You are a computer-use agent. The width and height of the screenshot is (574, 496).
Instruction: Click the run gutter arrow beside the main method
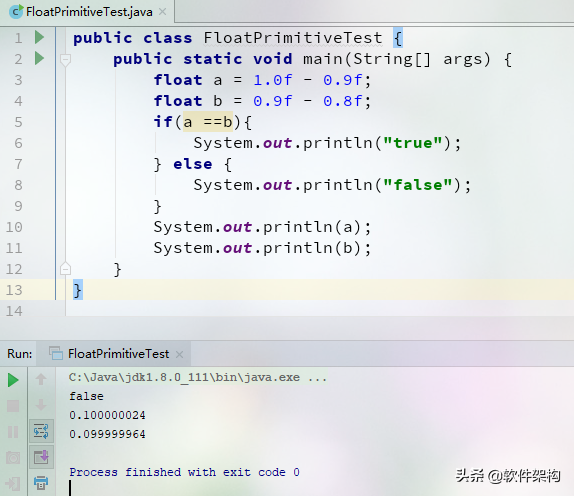(x=39, y=58)
